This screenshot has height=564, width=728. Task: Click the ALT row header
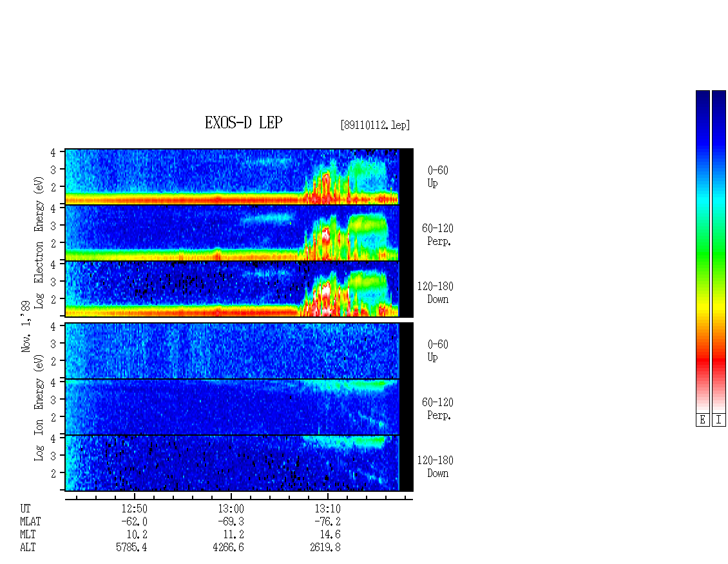point(28,548)
